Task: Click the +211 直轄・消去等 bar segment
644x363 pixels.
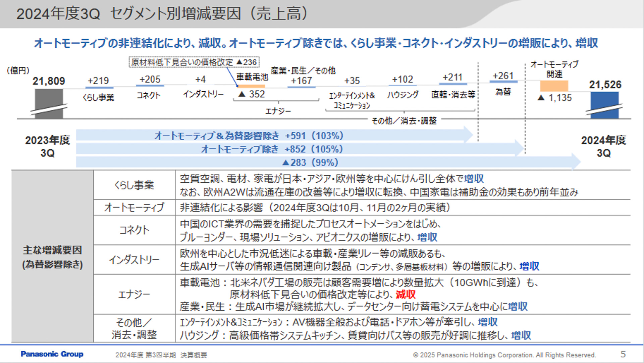Action: point(453,85)
